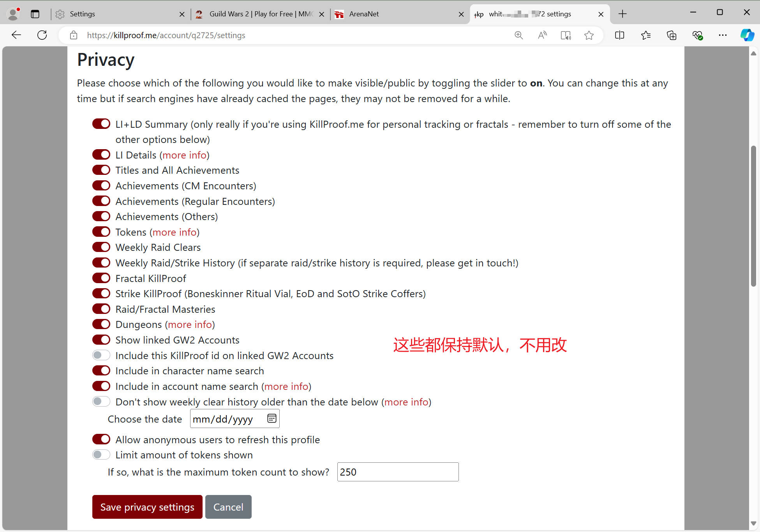Toggle Include in account name search
This screenshot has width=760, height=532.
(101, 386)
